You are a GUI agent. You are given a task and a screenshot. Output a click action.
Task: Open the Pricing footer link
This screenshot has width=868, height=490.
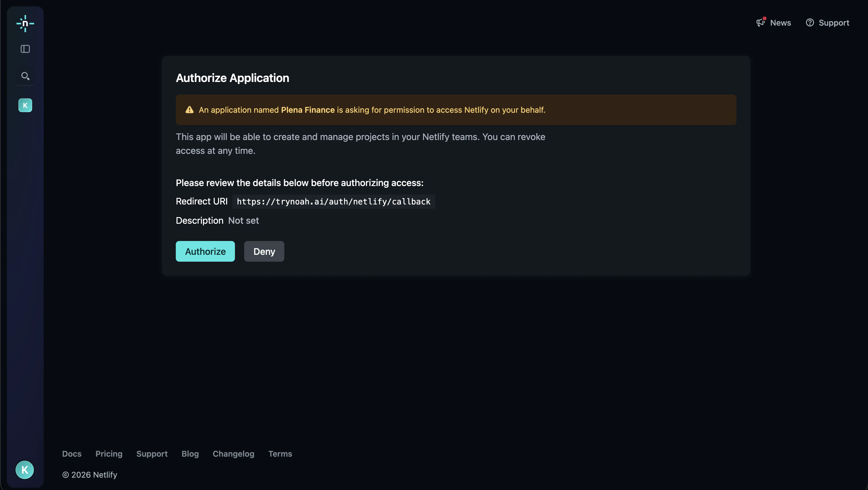pyautogui.click(x=109, y=453)
